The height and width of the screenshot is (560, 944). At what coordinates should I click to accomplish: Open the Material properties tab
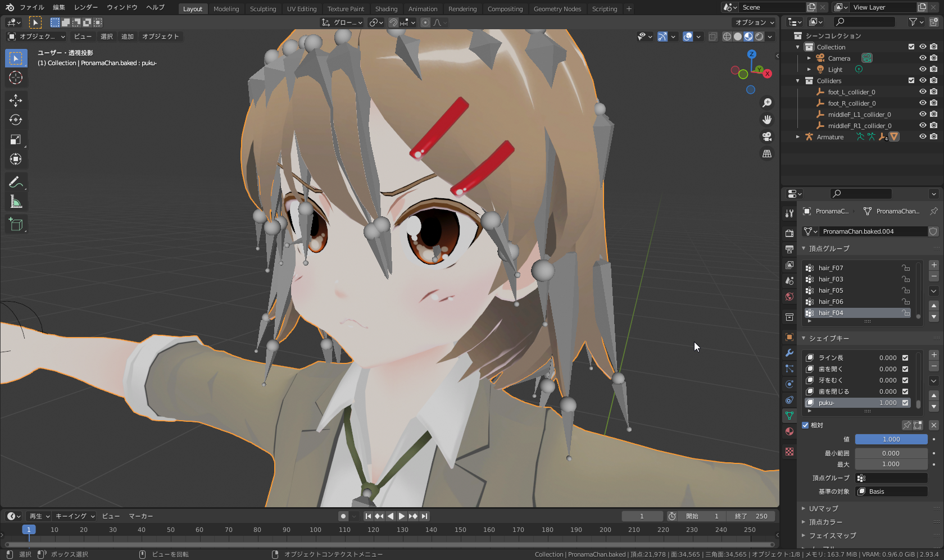(789, 431)
